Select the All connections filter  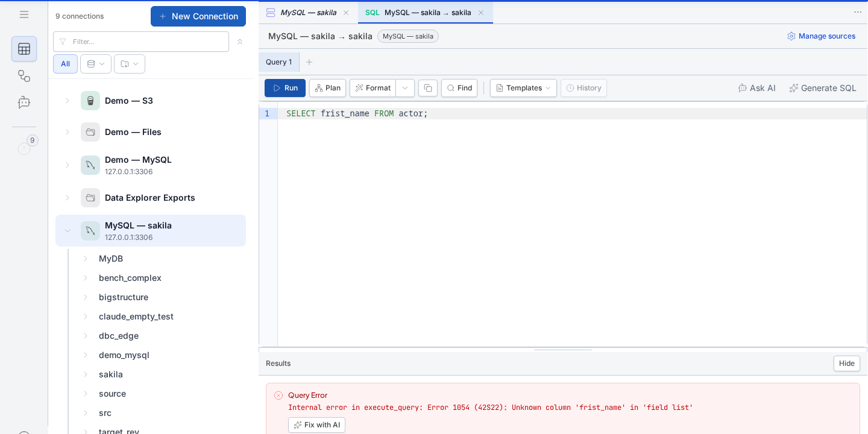point(65,64)
